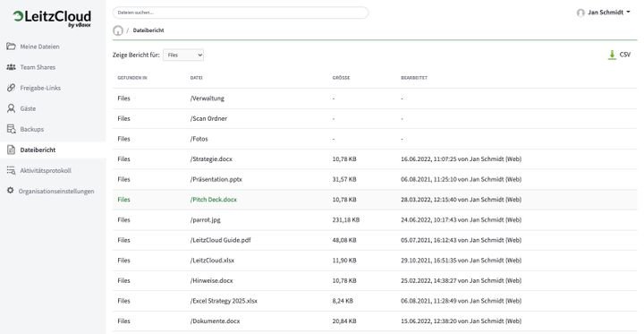Screen dimensions: 644x334
Task: Click the Jan Schmidt avatar icon
Action: (580, 13)
